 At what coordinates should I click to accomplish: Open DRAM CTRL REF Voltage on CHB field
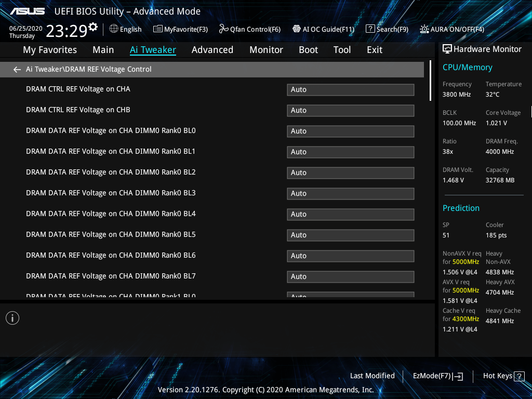point(351,110)
